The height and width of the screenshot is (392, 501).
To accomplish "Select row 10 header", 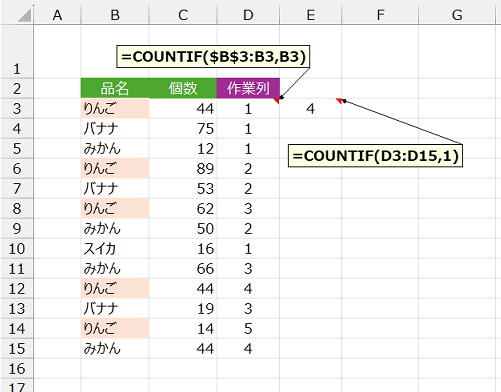I will point(17,249).
